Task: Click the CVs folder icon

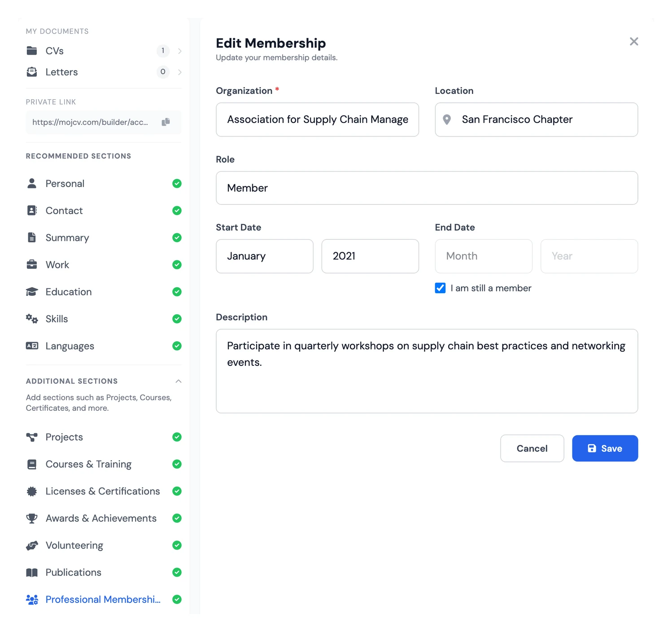Action: point(32,51)
